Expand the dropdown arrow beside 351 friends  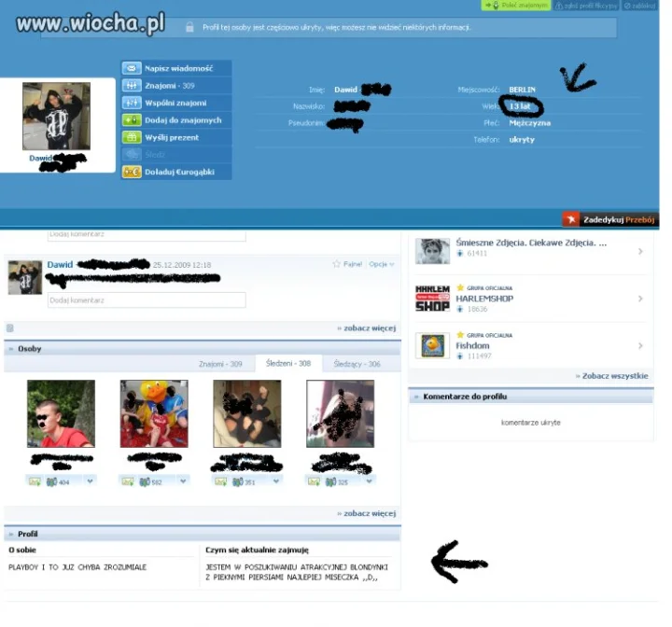point(276,481)
